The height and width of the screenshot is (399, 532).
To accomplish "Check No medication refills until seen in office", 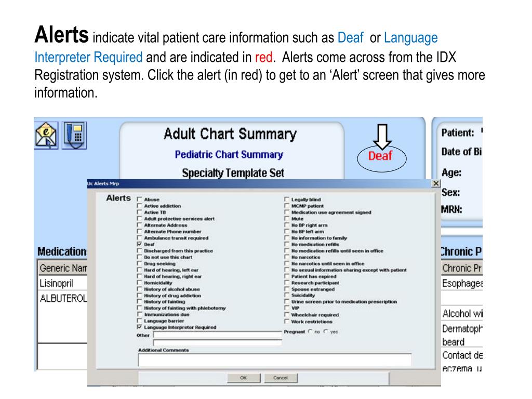I will [x=287, y=250].
